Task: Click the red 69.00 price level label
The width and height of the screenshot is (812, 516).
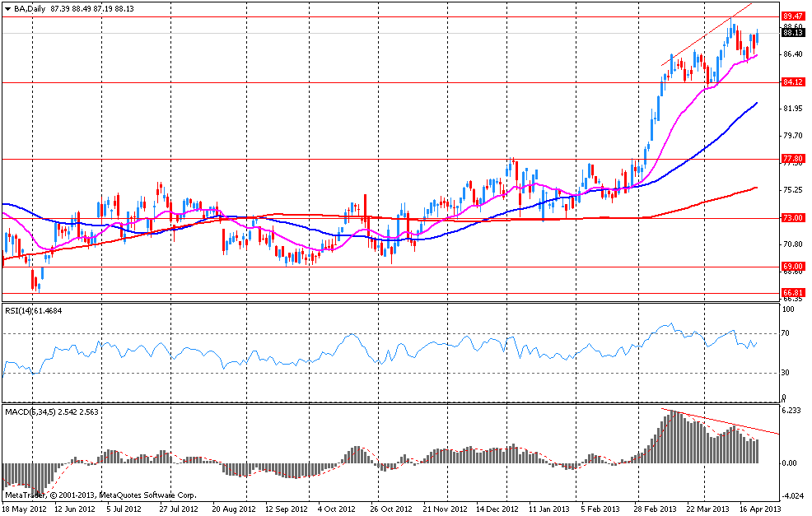Action: pos(793,267)
